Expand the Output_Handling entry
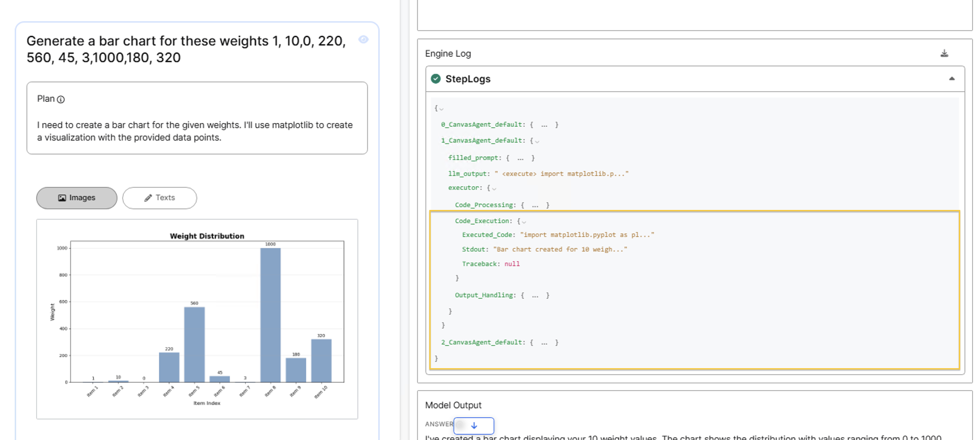980x440 pixels. click(535, 296)
